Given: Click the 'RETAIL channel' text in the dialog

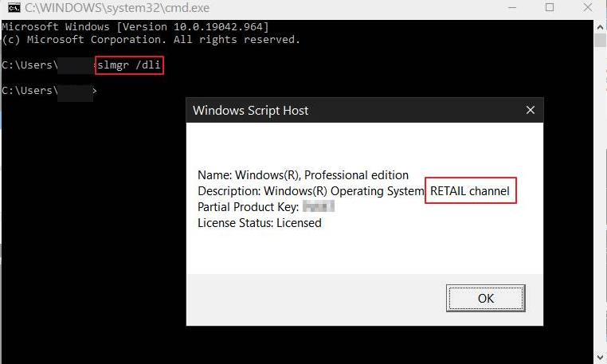Looking at the screenshot, I should [469, 191].
